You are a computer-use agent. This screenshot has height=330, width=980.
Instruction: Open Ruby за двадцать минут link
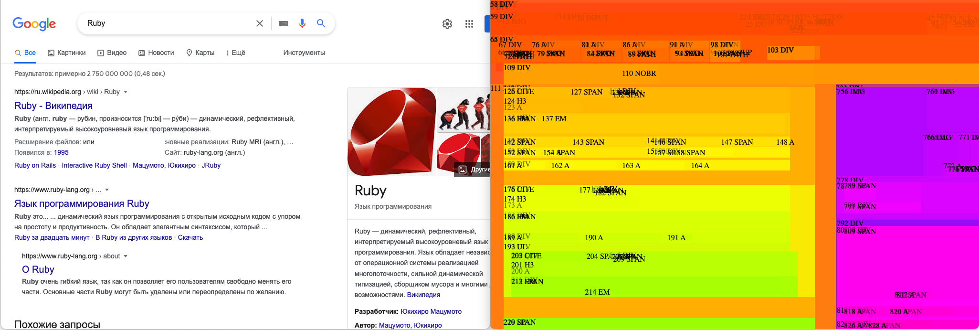[52, 237]
